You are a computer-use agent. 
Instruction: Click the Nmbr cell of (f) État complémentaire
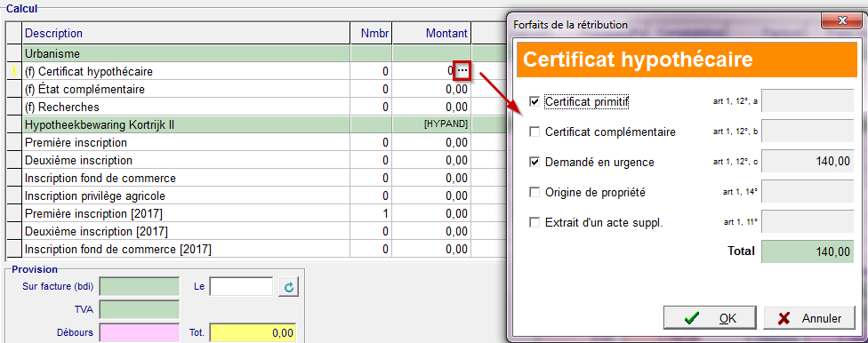(x=372, y=89)
